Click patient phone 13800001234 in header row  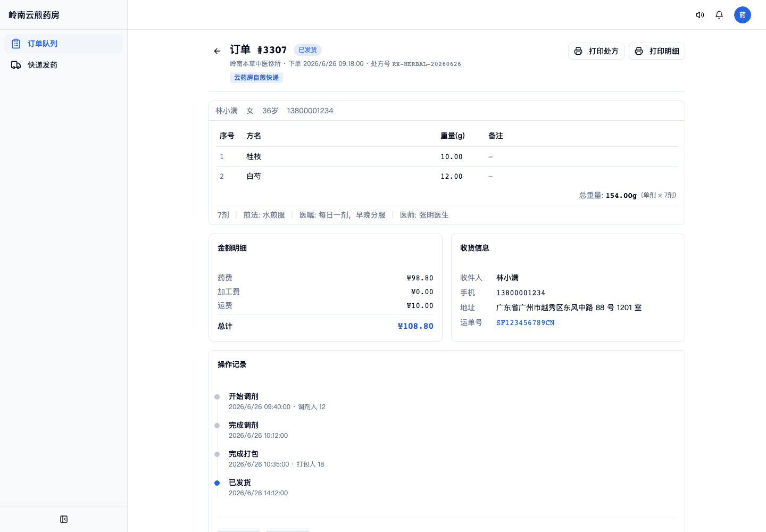[x=310, y=111]
